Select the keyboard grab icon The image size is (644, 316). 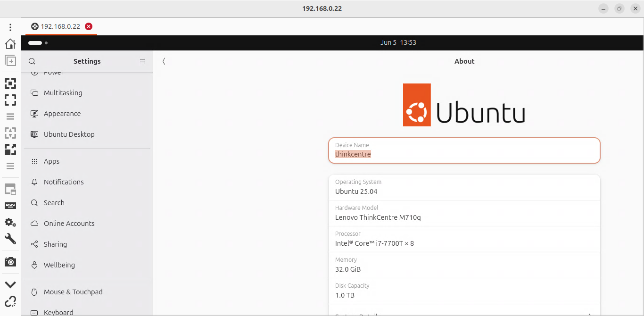pos(10,205)
